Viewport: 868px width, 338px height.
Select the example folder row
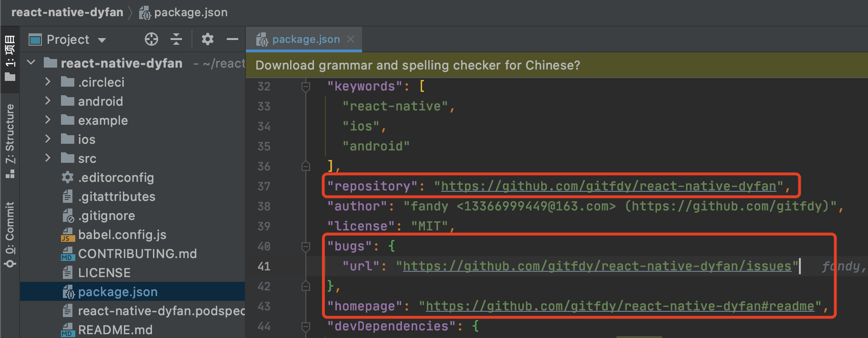click(x=132, y=120)
